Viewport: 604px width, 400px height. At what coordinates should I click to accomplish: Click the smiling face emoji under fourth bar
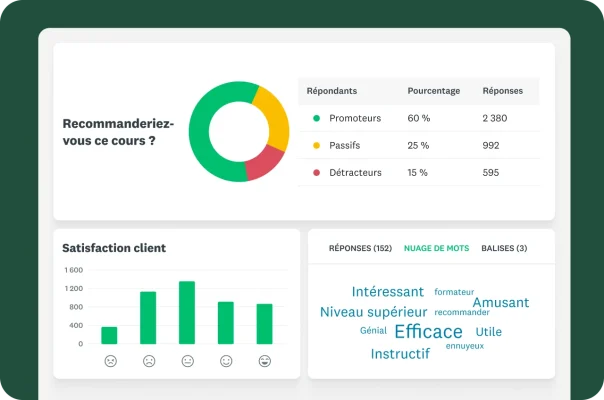[x=226, y=361]
